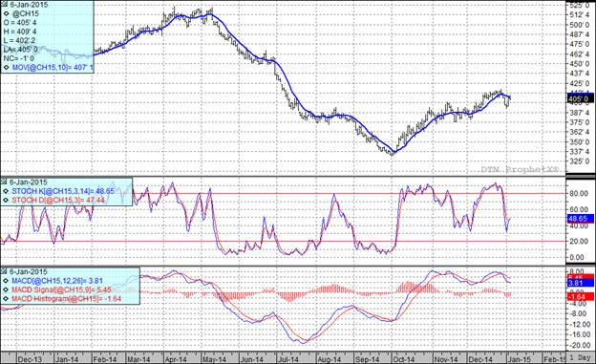Click the Jan-14 label on the time axis

(67, 359)
